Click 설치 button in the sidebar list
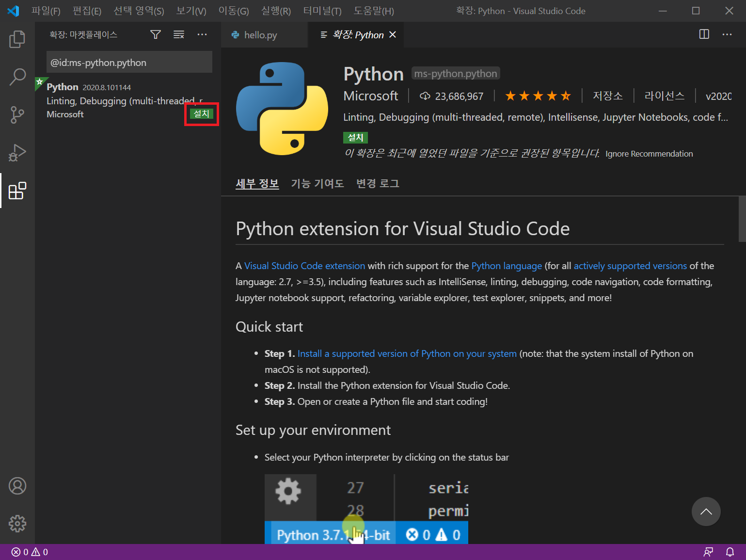746x560 pixels. 202,114
